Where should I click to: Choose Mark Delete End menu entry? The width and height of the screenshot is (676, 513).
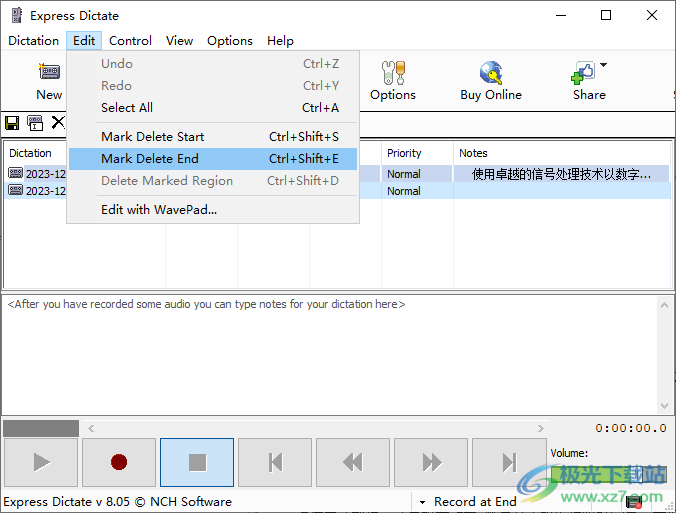point(213,159)
